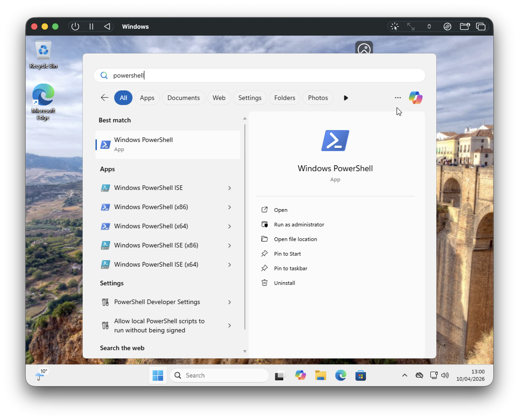The width and height of the screenshot is (519, 420).
Task: Click Open file location
Action: coord(295,239)
